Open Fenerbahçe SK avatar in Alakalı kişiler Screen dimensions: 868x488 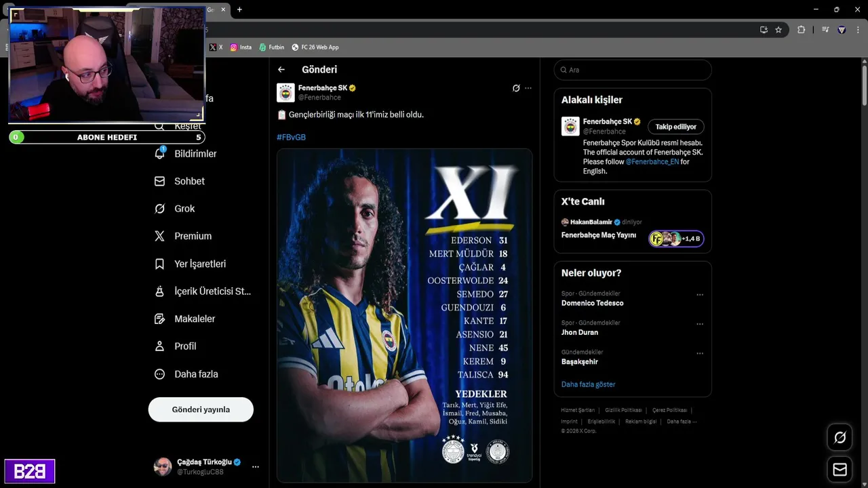[x=570, y=126]
